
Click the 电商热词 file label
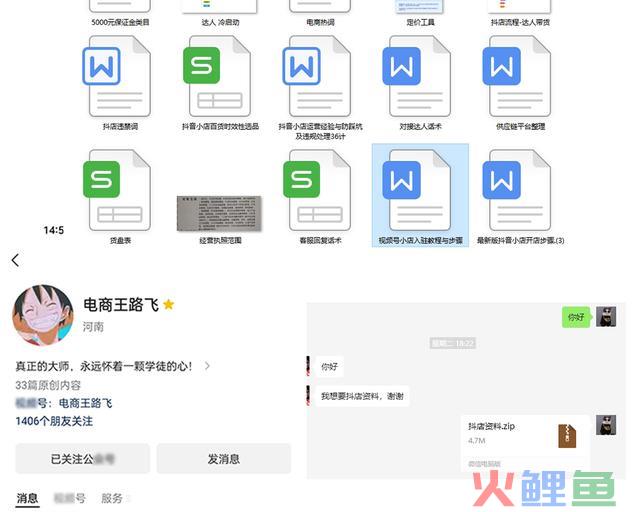coord(320,22)
